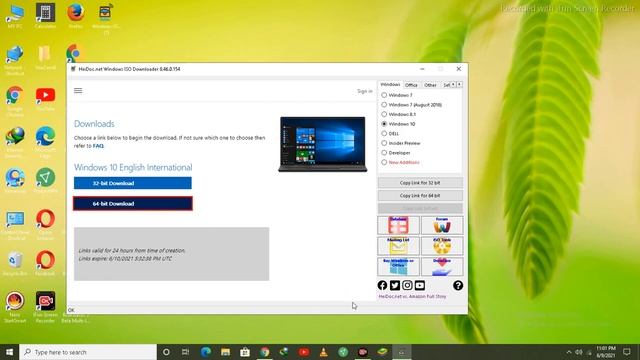The width and height of the screenshot is (640, 360).
Task: Open the Nero StartSmart desktop shortcut
Action: point(15,307)
